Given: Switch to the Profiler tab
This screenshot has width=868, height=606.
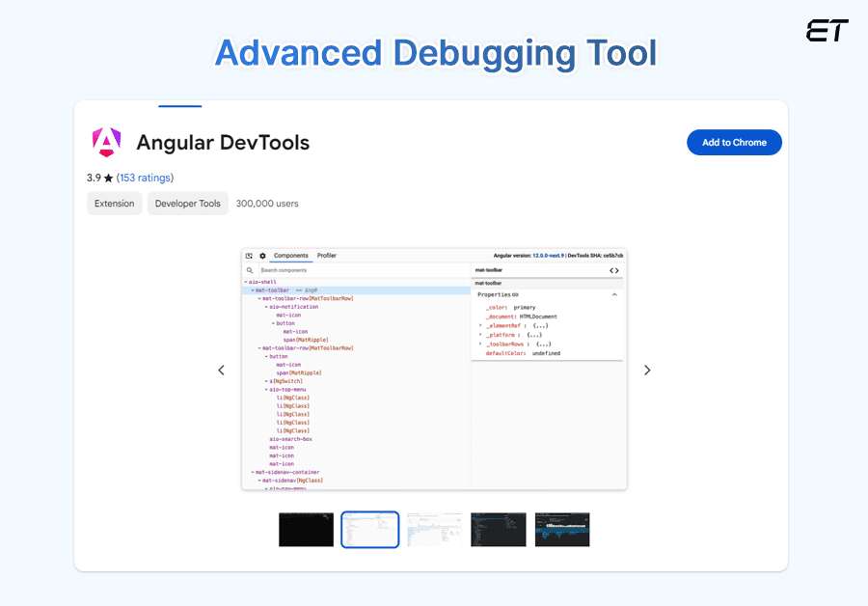Looking at the screenshot, I should 327,255.
